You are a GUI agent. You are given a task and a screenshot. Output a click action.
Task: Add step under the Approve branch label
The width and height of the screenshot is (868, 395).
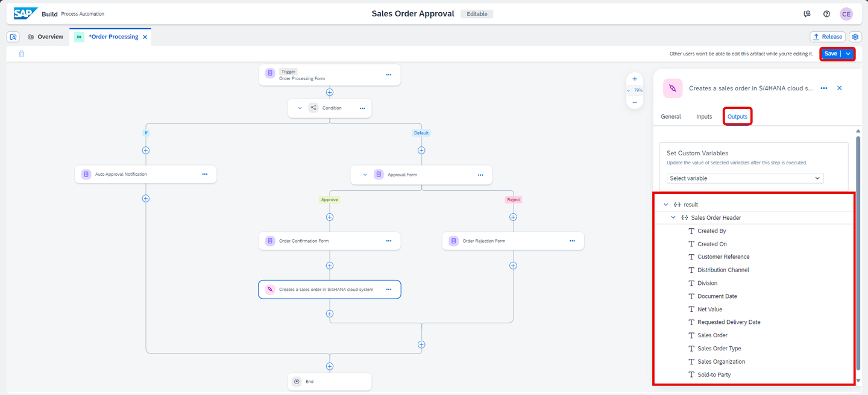(x=330, y=217)
